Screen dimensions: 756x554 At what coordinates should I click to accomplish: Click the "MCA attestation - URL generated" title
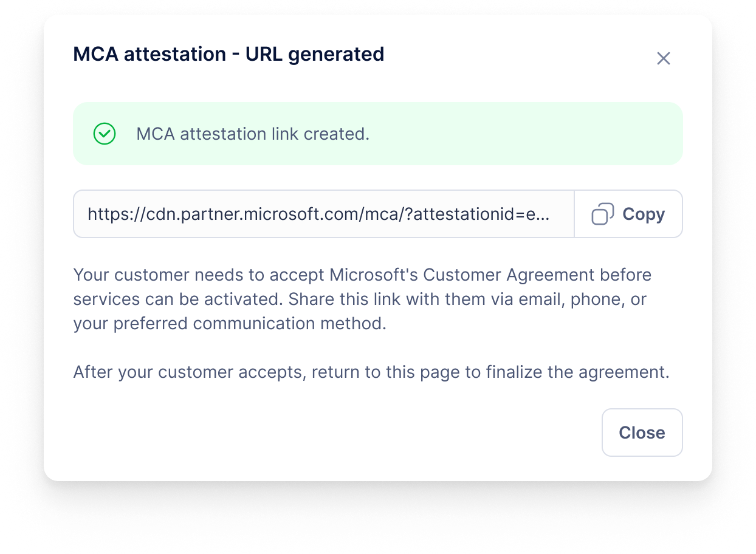coord(229,54)
